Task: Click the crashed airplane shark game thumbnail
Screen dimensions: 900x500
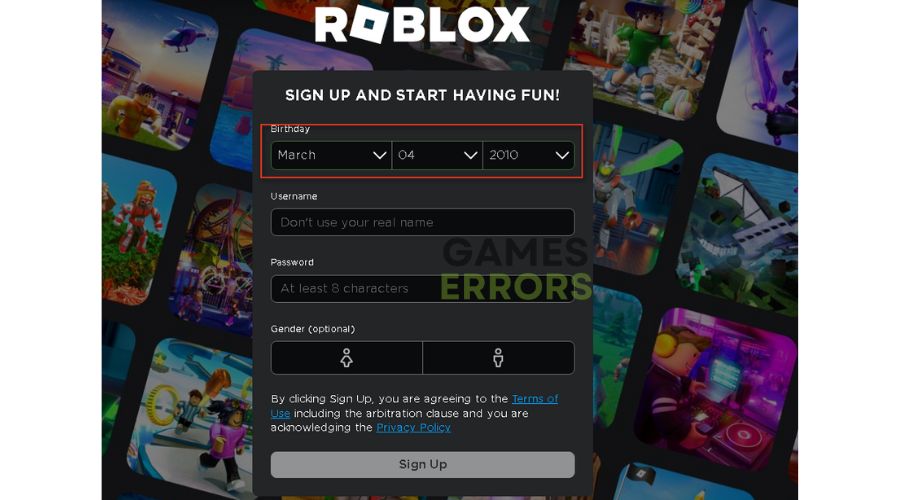Action: (x=738, y=235)
